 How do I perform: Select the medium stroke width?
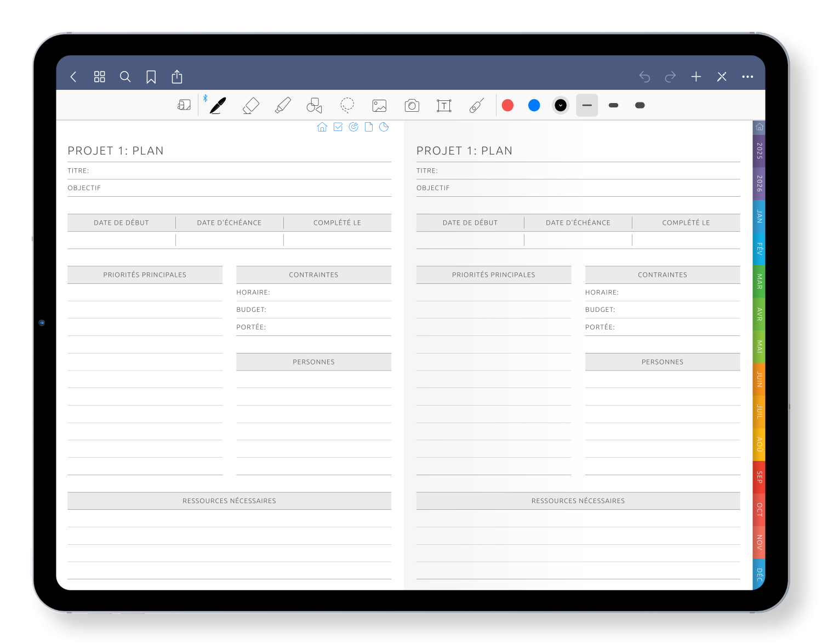coord(613,105)
